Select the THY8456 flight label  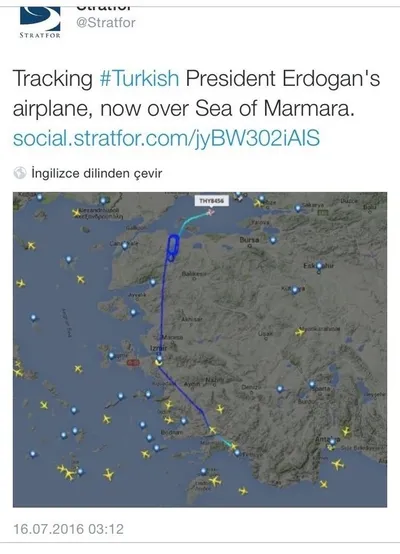[212, 201]
